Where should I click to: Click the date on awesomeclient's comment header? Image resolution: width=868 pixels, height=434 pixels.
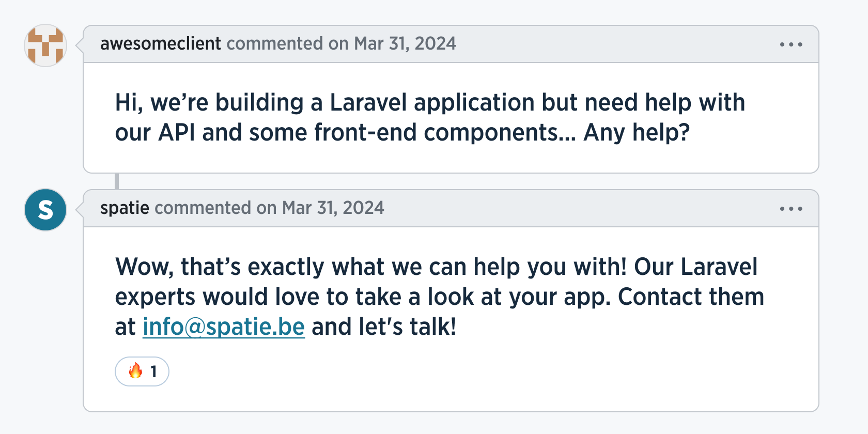(x=405, y=44)
